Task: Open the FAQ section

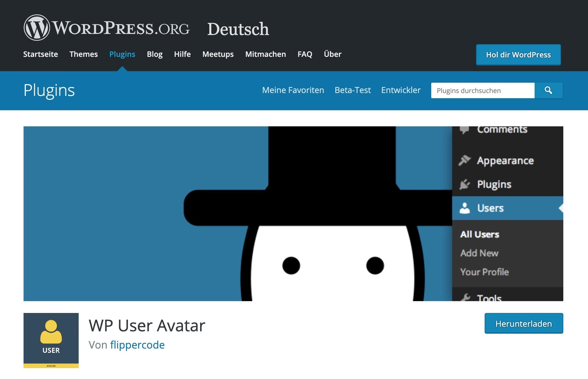Action: click(305, 54)
